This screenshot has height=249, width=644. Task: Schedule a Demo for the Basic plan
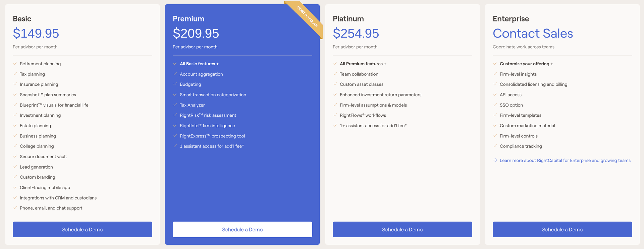tap(82, 230)
